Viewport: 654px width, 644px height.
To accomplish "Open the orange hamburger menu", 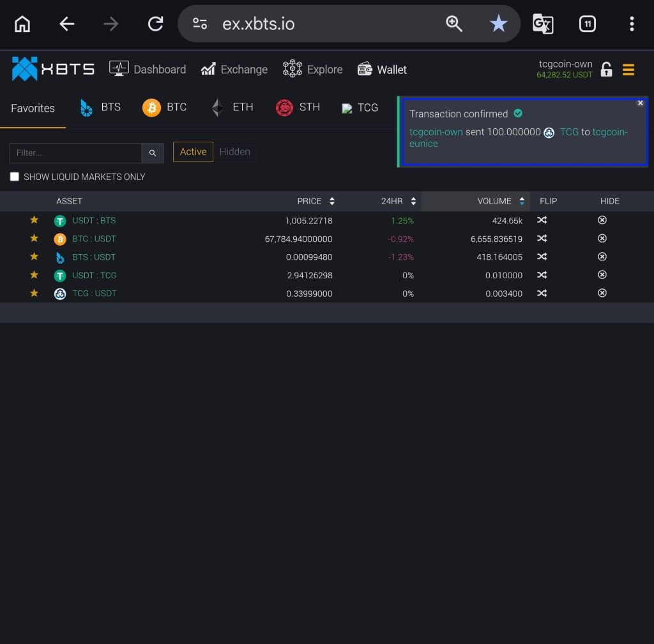I will 628,70.
